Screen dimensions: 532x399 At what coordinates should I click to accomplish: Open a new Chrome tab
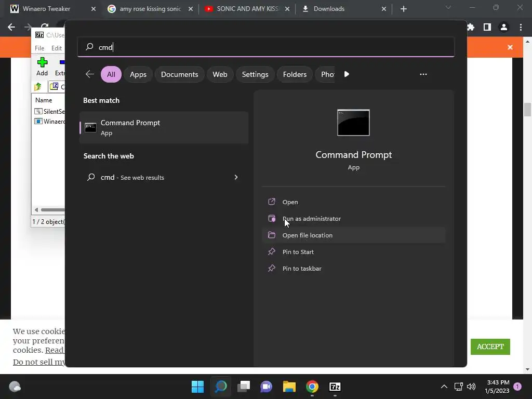[403, 9]
